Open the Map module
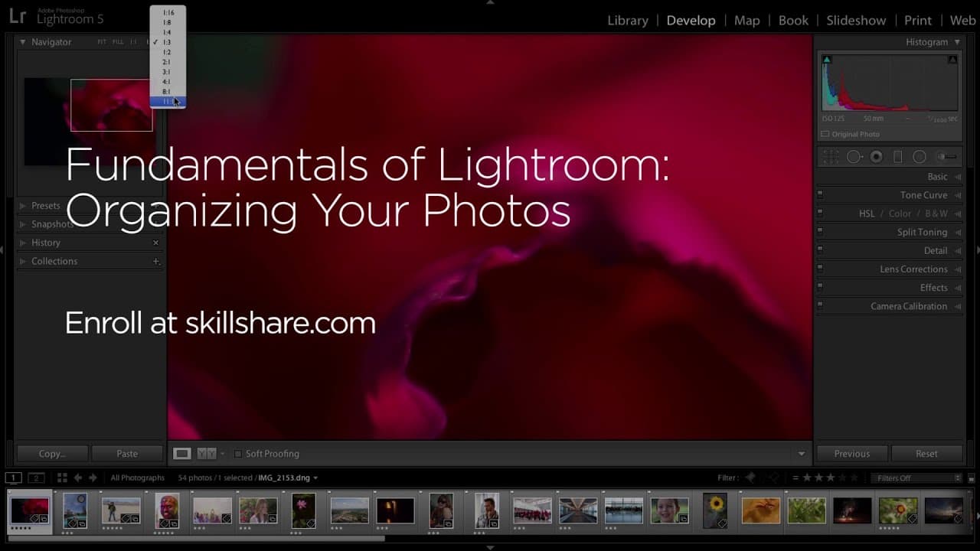 coord(746,21)
